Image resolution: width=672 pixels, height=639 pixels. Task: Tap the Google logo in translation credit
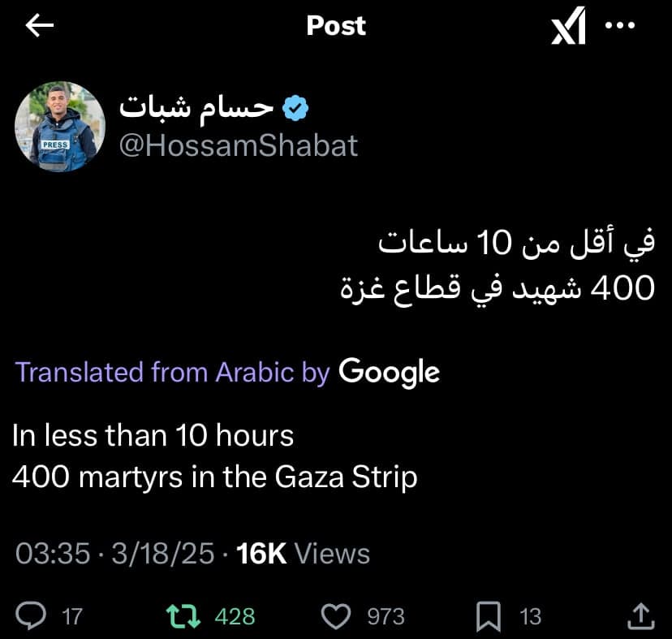click(x=389, y=372)
